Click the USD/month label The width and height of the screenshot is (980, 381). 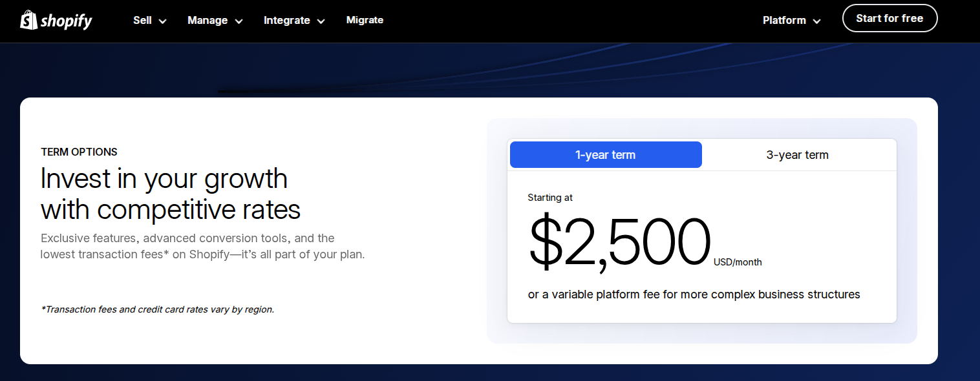coord(738,262)
